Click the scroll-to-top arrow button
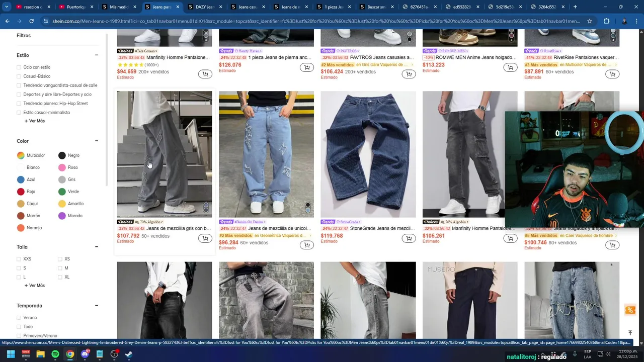This screenshot has width=644, height=362. (x=630, y=332)
